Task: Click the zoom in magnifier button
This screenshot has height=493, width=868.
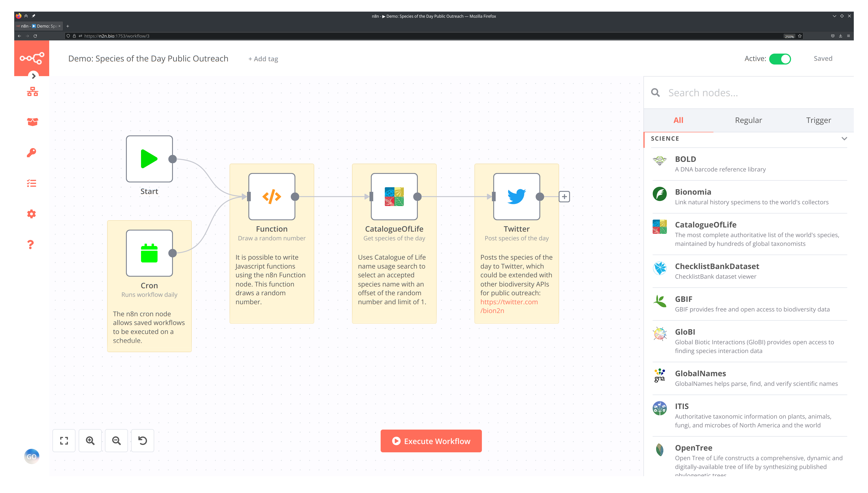Action: [90, 441]
